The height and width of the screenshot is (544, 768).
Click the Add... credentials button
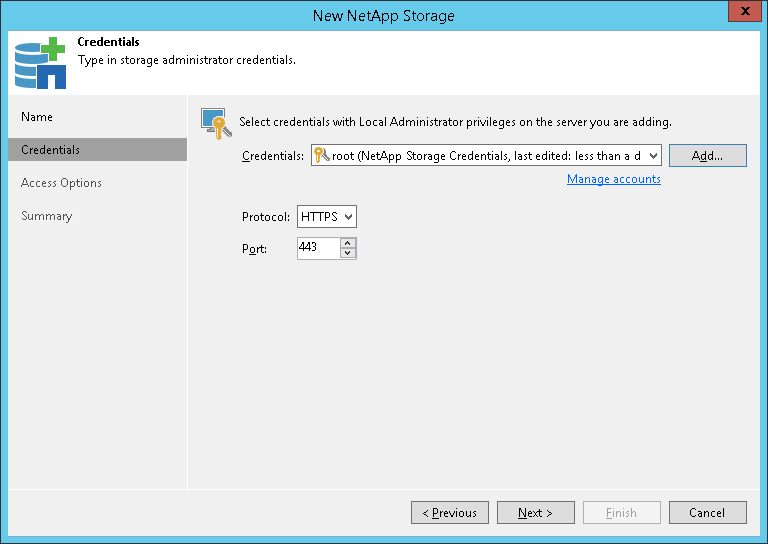(708, 156)
